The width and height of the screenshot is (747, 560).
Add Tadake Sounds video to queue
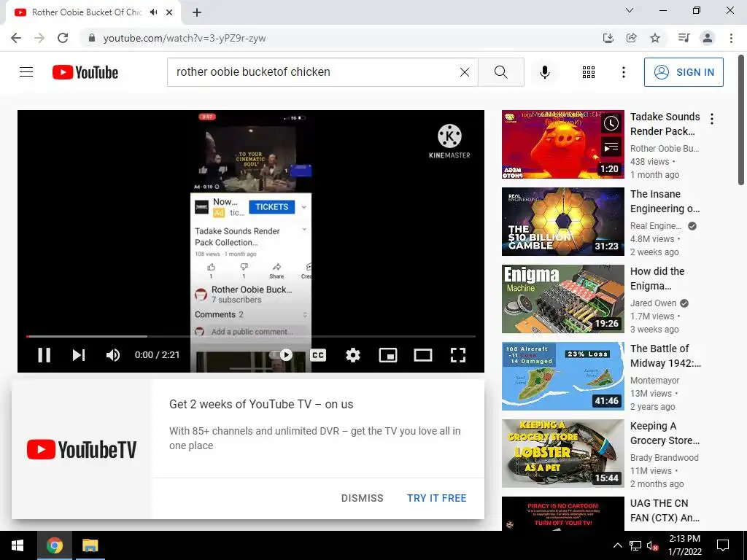click(611, 147)
